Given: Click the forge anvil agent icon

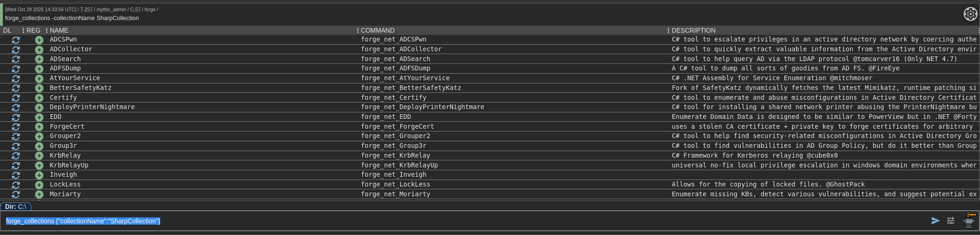Looking at the screenshot, I should pyautogui.click(x=970, y=220).
